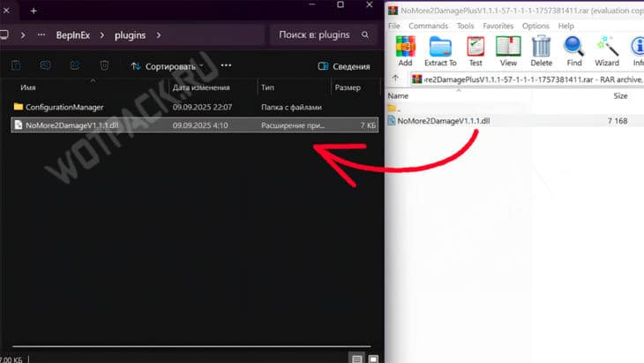644x363 pixels.
Task: Sort Explorer by Имя column
Action: click(28, 87)
